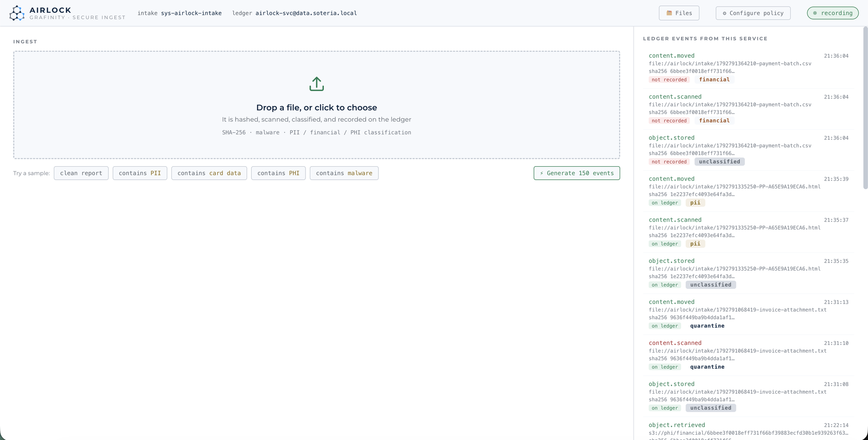Open Configure policy settings
The image size is (868, 440).
click(753, 13)
